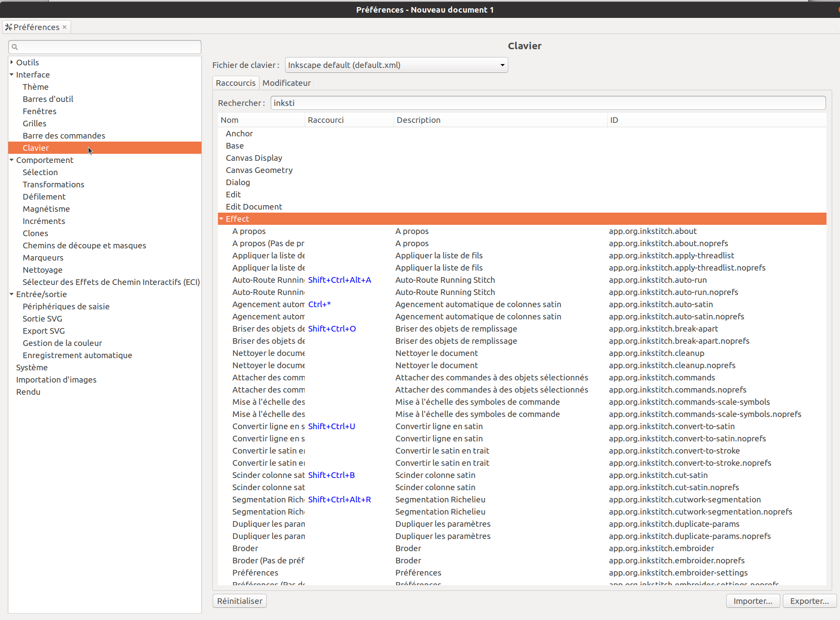Collapse the Effect group in shortcuts list
Viewport: 840px width, 620px height.
point(221,219)
